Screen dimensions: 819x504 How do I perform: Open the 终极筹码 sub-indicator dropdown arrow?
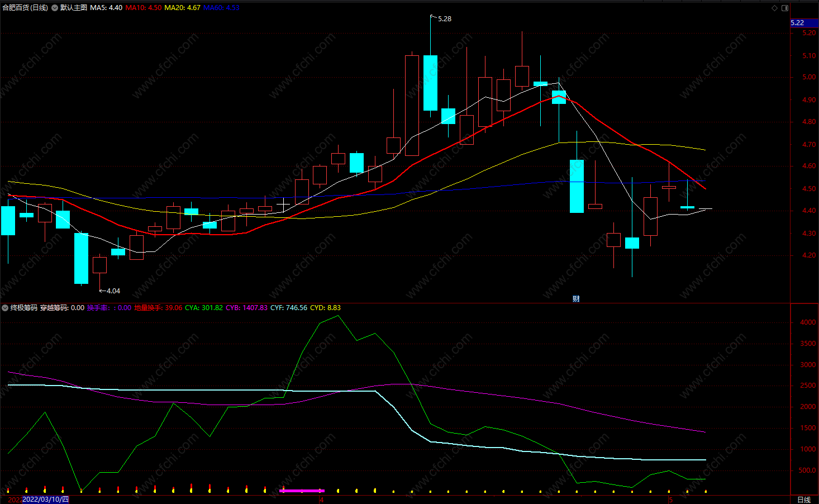pyautogui.click(x=5, y=308)
